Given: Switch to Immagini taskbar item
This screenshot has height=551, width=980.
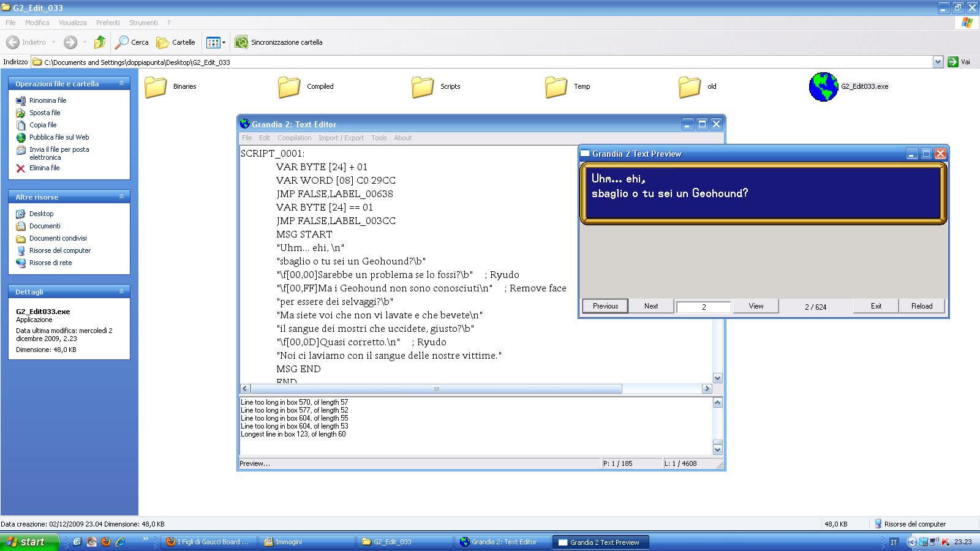Looking at the screenshot, I should click(307, 542).
